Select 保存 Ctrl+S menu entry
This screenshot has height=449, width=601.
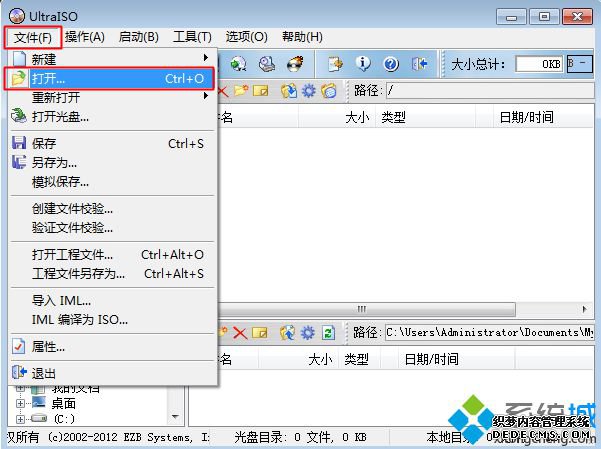click(111, 143)
